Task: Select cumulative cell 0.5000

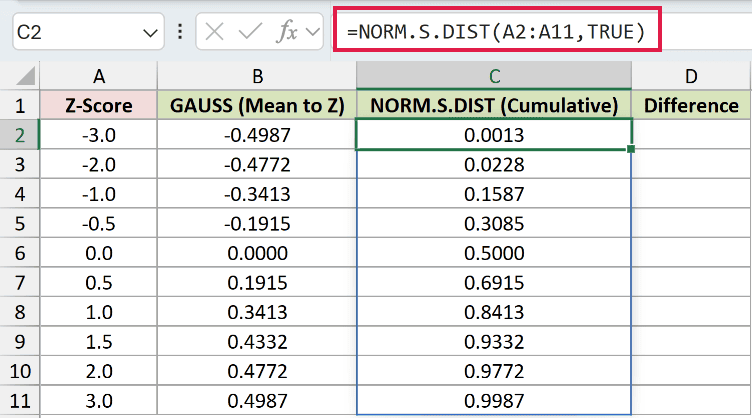Action: [494, 253]
